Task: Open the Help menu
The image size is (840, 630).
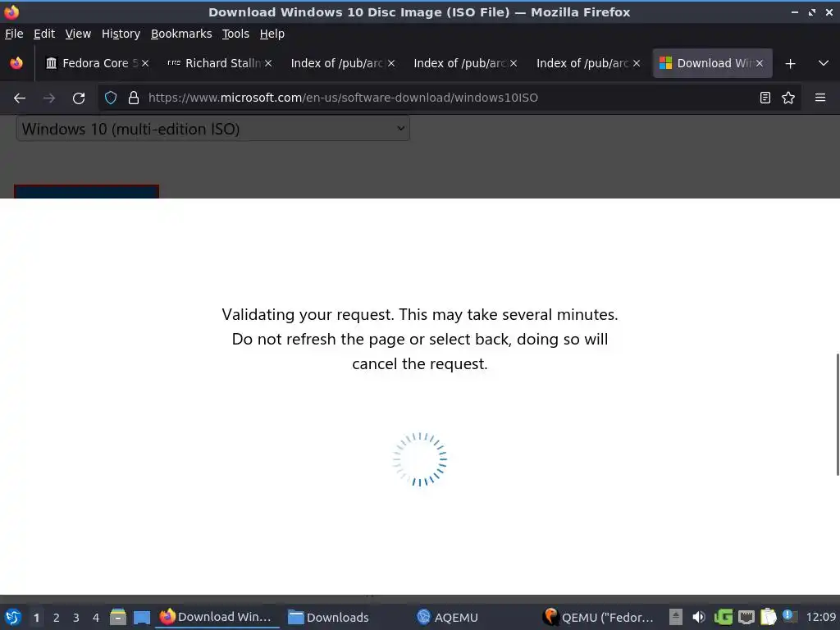Action: (272, 34)
